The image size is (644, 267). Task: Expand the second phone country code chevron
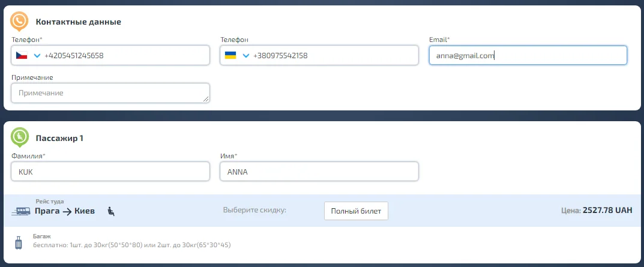click(245, 56)
